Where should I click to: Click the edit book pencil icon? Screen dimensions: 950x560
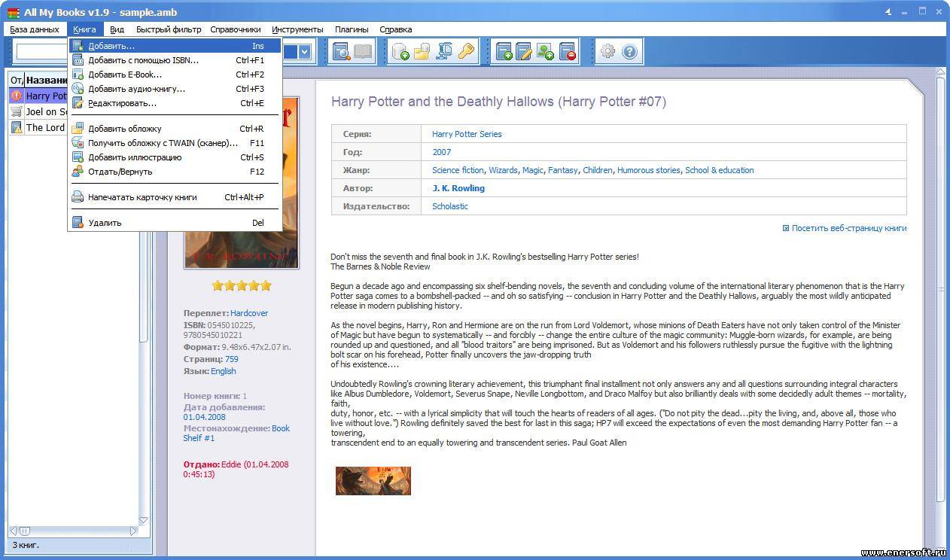click(x=525, y=52)
